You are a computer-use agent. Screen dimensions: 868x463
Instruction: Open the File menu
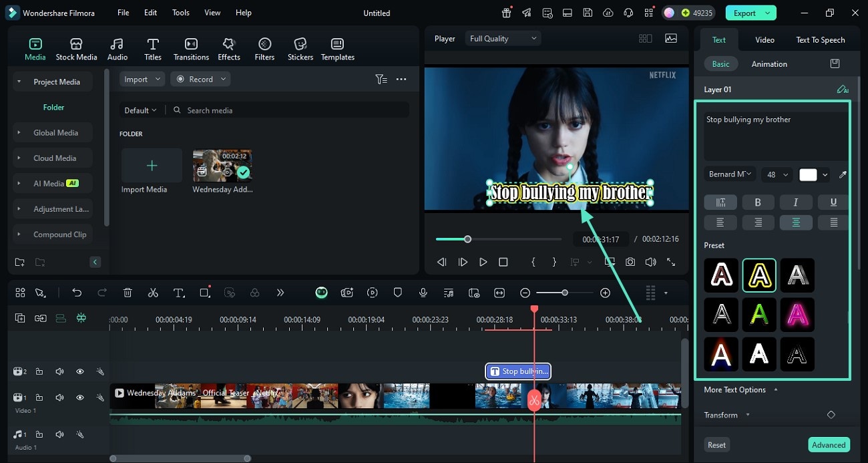pyautogui.click(x=124, y=13)
